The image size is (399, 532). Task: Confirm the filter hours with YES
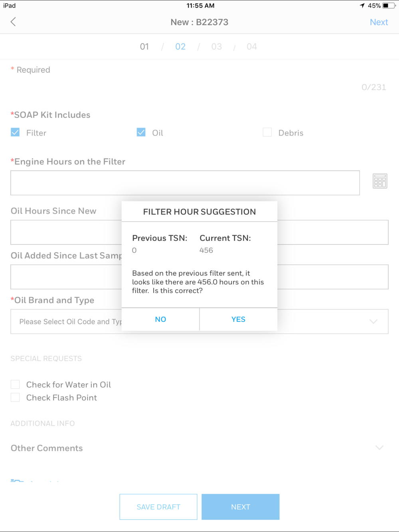coord(238,319)
